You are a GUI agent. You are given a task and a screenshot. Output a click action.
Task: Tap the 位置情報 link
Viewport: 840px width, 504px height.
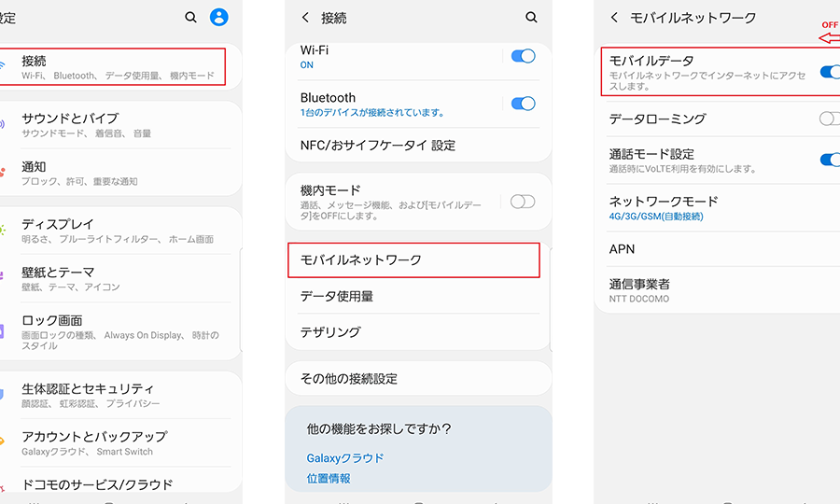329,478
